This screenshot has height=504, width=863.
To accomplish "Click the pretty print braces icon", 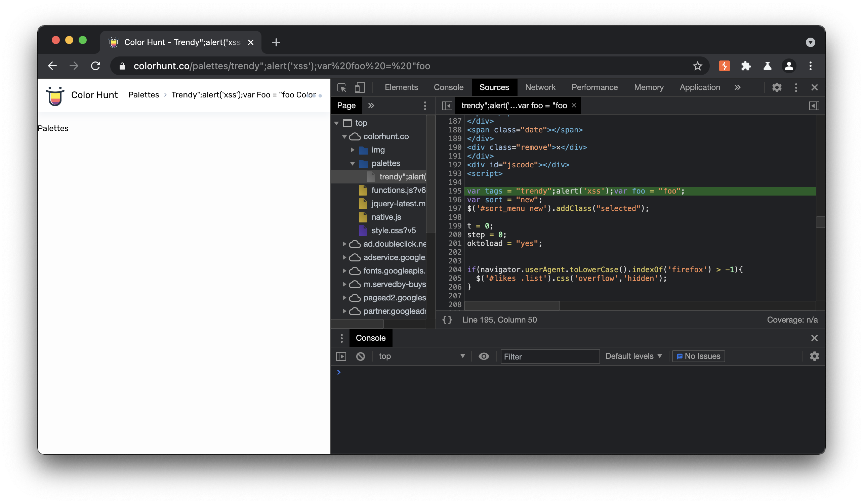I will [x=447, y=320].
